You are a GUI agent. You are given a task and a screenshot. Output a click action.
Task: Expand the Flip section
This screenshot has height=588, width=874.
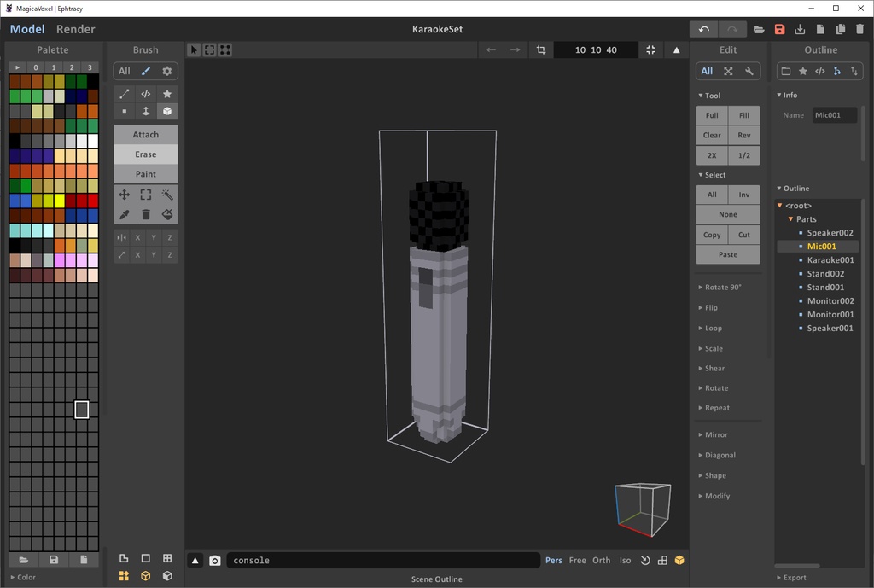[x=708, y=308]
